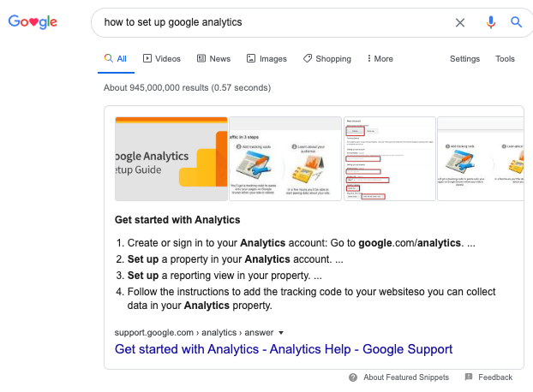Image resolution: width=533 pixels, height=392 pixels.
Task: Click the blue search magnifier icon
Action: coord(516,22)
